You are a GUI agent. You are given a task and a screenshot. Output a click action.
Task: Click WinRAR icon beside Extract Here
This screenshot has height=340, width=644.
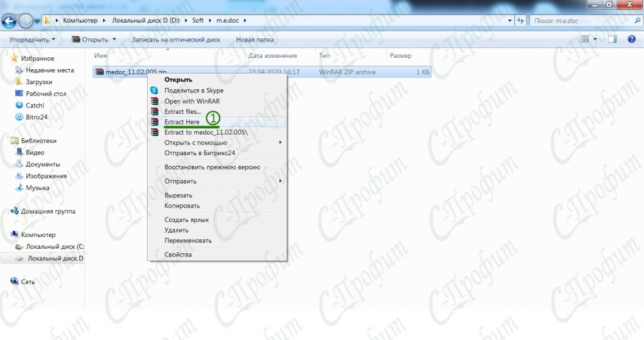pyautogui.click(x=155, y=121)
